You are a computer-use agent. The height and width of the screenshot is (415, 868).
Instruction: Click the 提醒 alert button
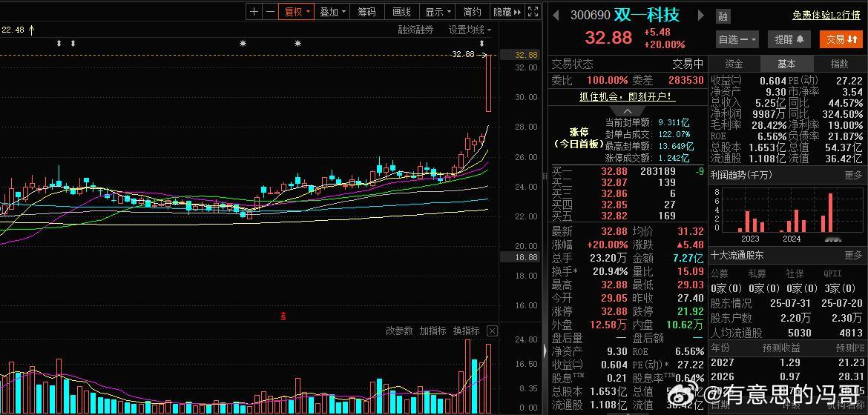pyautogui.click(x=789, y=39)
